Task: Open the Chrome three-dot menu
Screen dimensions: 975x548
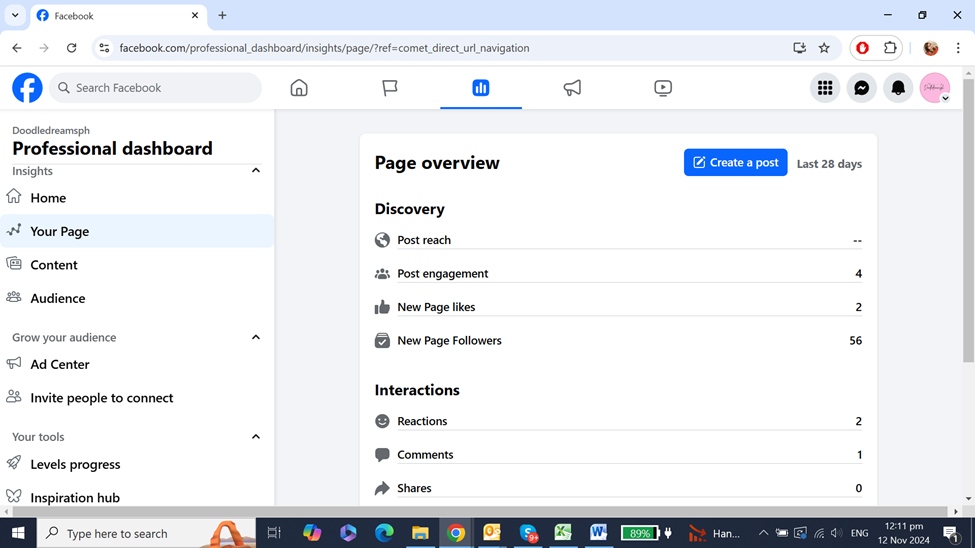Action: point(958,48)
